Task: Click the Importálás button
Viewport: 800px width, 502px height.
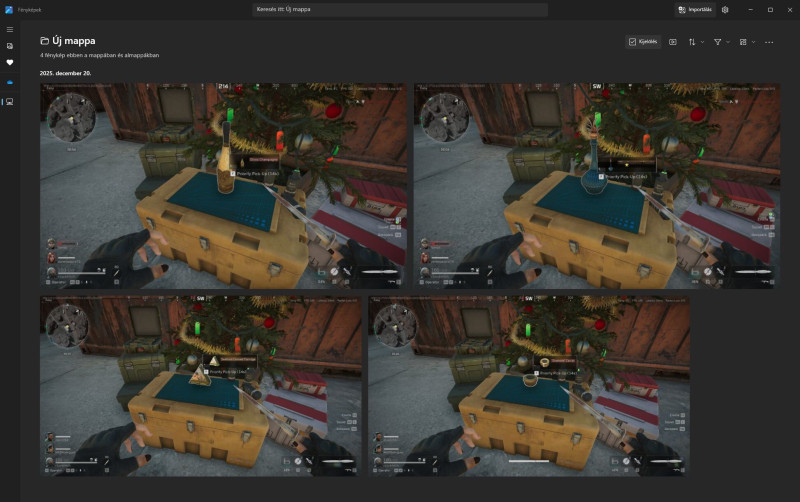Action: tap(695, 10)
